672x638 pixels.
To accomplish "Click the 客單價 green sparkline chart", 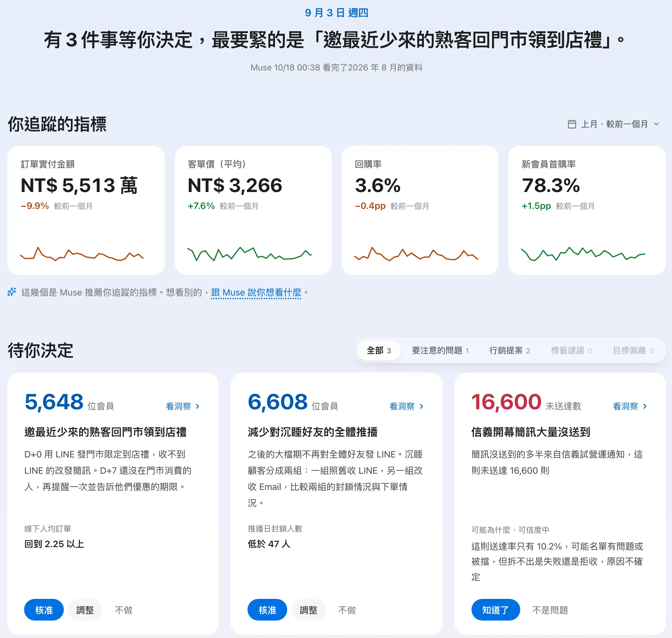I will pyautogui.click(x=249, y=254).
